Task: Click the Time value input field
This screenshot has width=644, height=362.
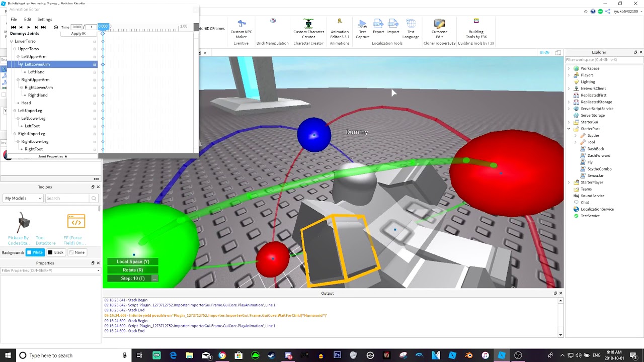Action: point(77,27)
